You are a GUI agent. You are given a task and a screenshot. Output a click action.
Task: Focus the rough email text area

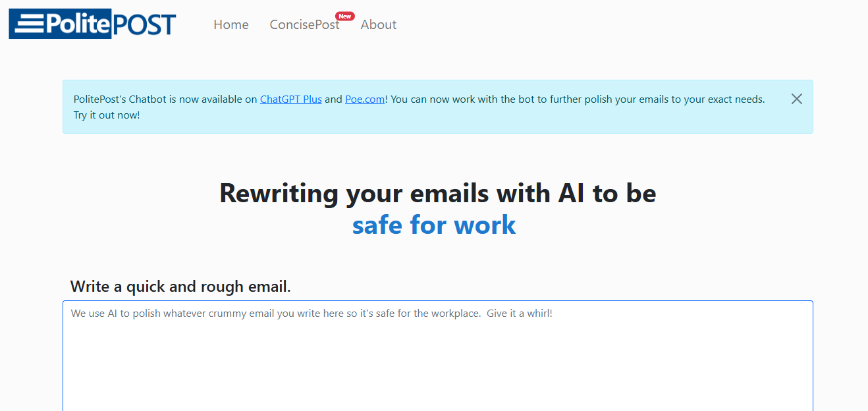tap(438, 356)
